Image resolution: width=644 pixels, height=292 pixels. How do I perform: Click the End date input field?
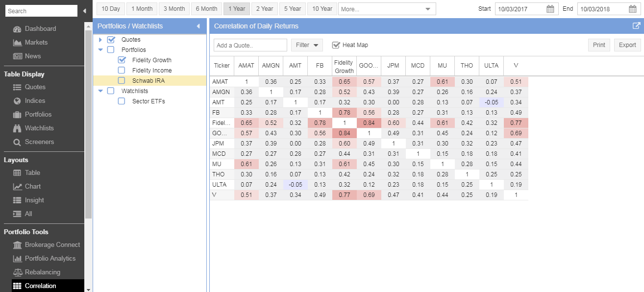tap(603, 9)
